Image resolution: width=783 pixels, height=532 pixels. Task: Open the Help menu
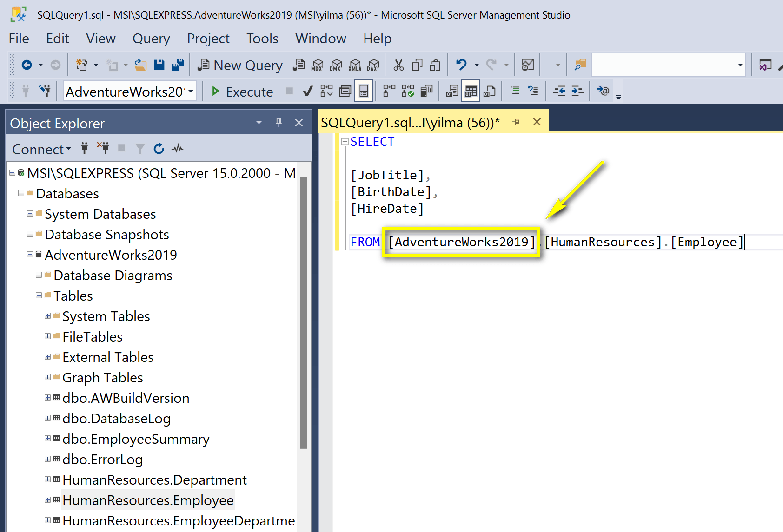click(x=378, y=39)
